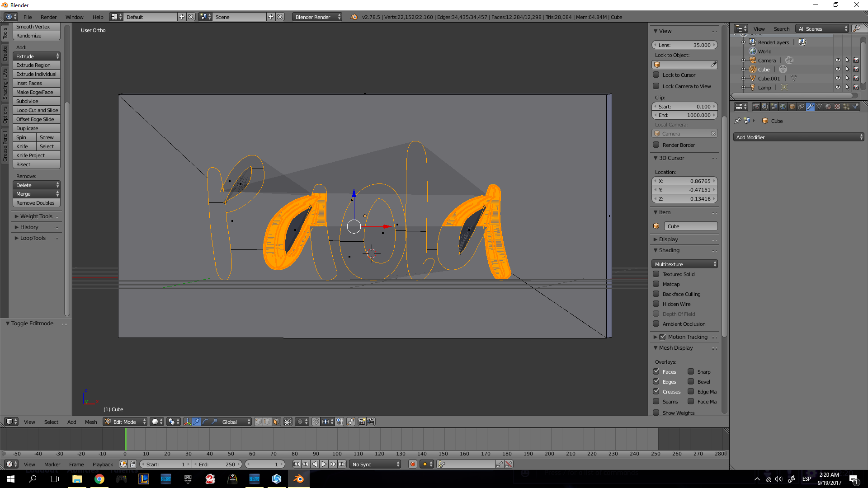This screenshot has height=488, width=868.
Task: Click the OpenGL render image camera icon
Action: tap(362, 422)
